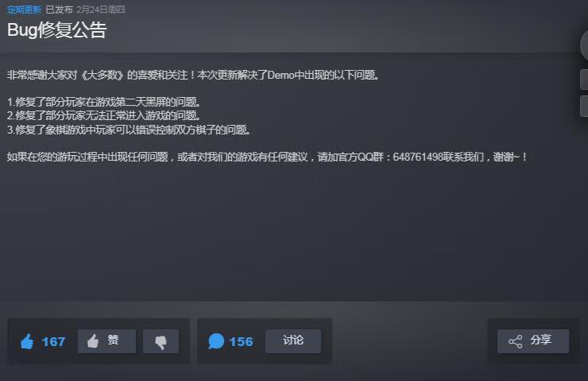588x381 pixels.
Task: Select the 156 comment count
Action: [241, 341]
